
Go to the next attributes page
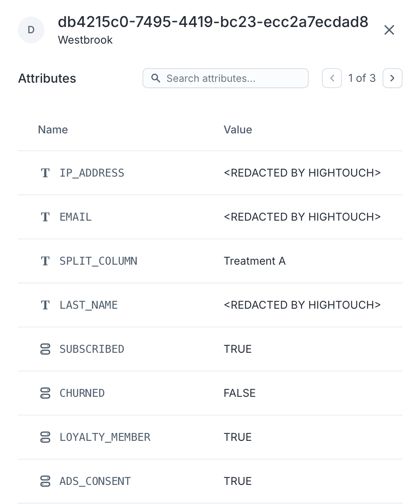392,78
